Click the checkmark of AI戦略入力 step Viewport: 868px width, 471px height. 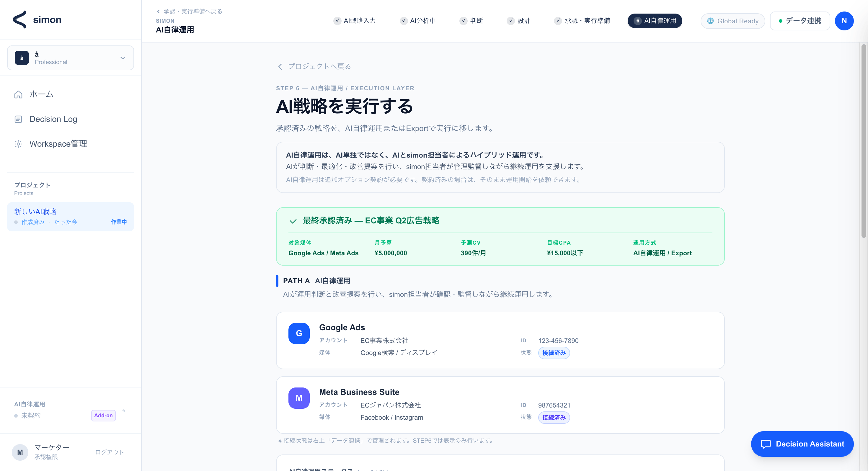coord(337,21)
